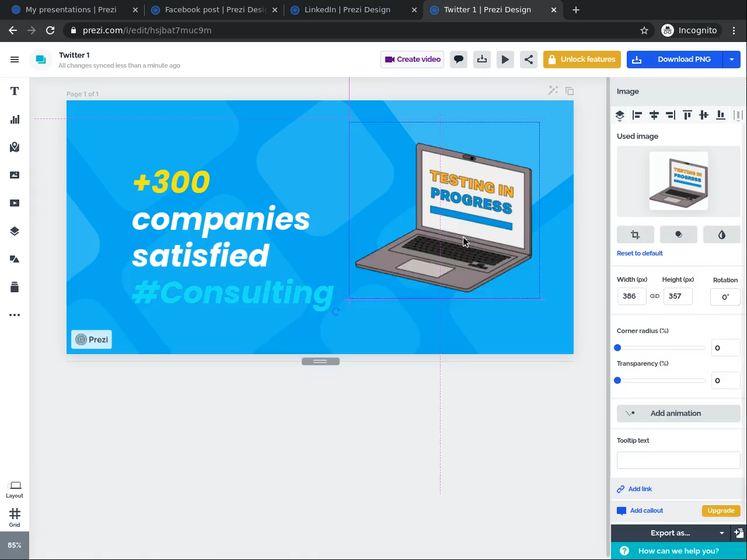Close the LinkedIn browser tab

(x=414, y=10)
